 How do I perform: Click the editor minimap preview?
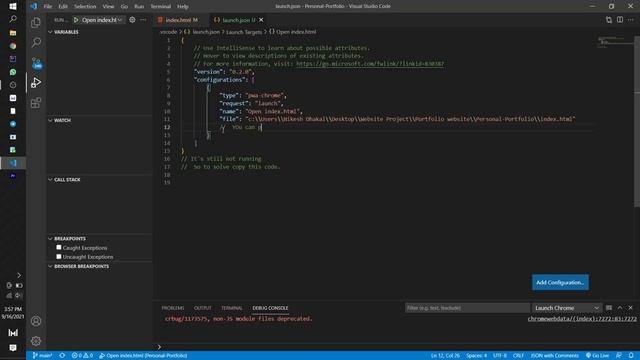615,42
